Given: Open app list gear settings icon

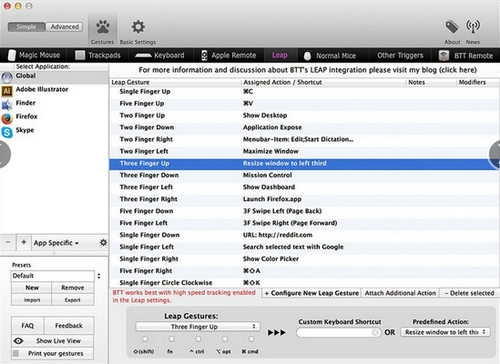Looking at the screenshot, I should pos(103,242).
